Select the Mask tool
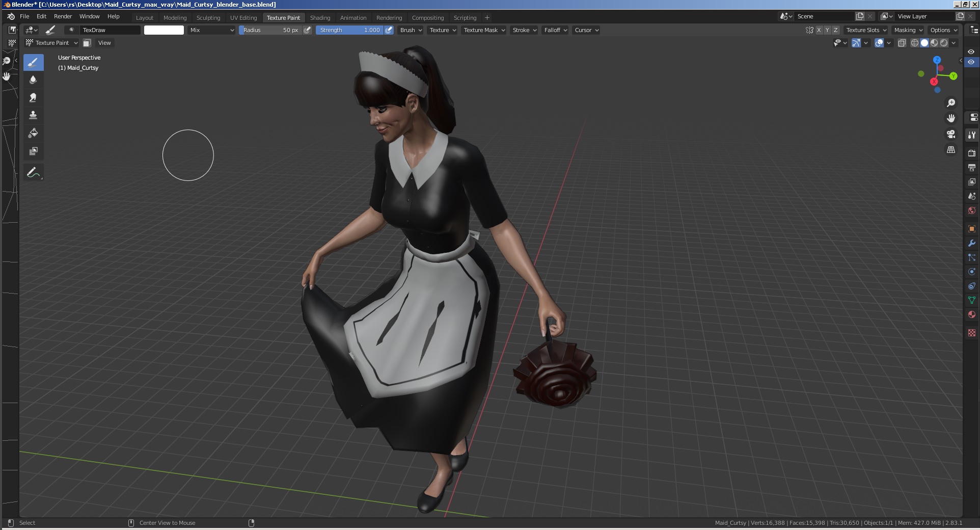The height and width of the screenshot is (530, 980). click(x=33, y=151)
